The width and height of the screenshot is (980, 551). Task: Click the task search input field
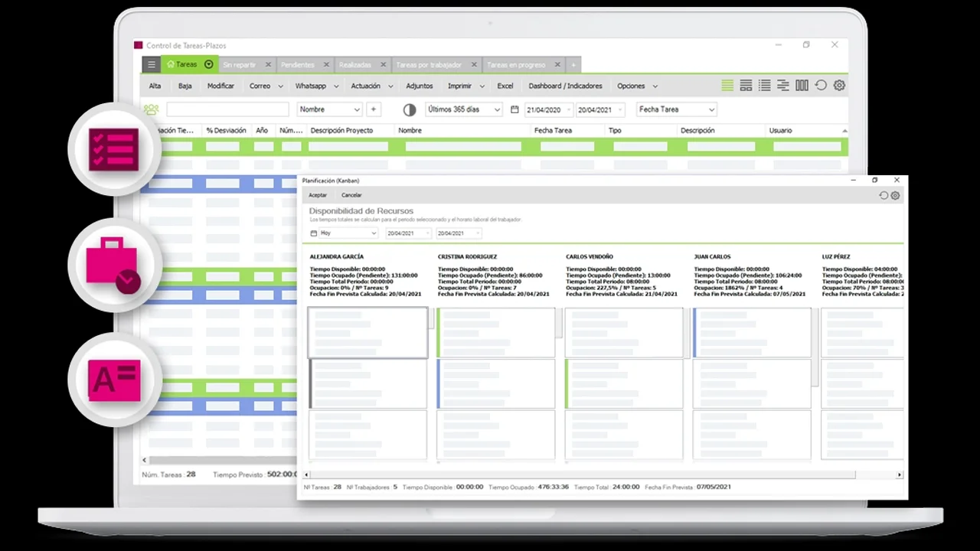(x=227, y=109)
